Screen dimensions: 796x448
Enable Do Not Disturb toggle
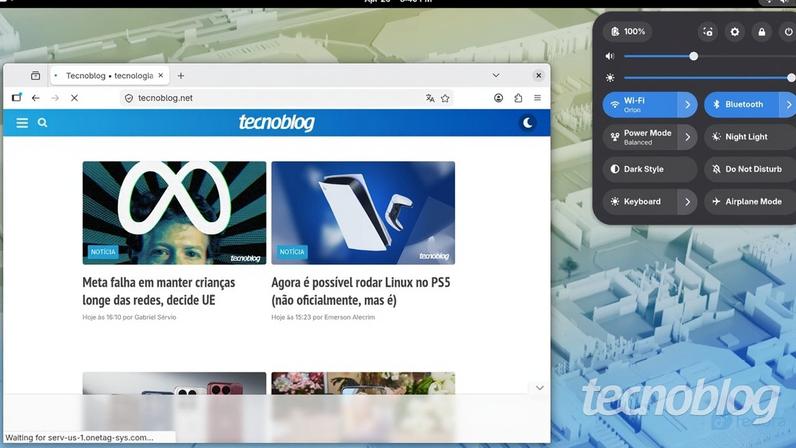tap(750, 169)
